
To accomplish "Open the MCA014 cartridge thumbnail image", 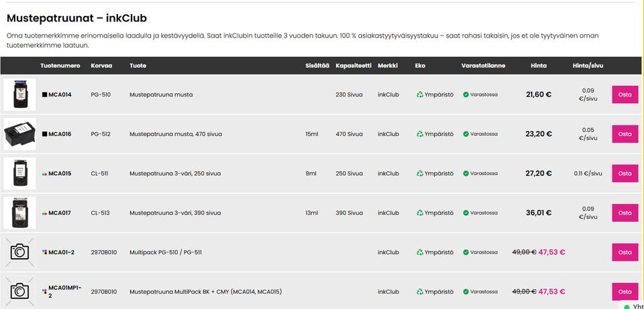I will [19, 95].
